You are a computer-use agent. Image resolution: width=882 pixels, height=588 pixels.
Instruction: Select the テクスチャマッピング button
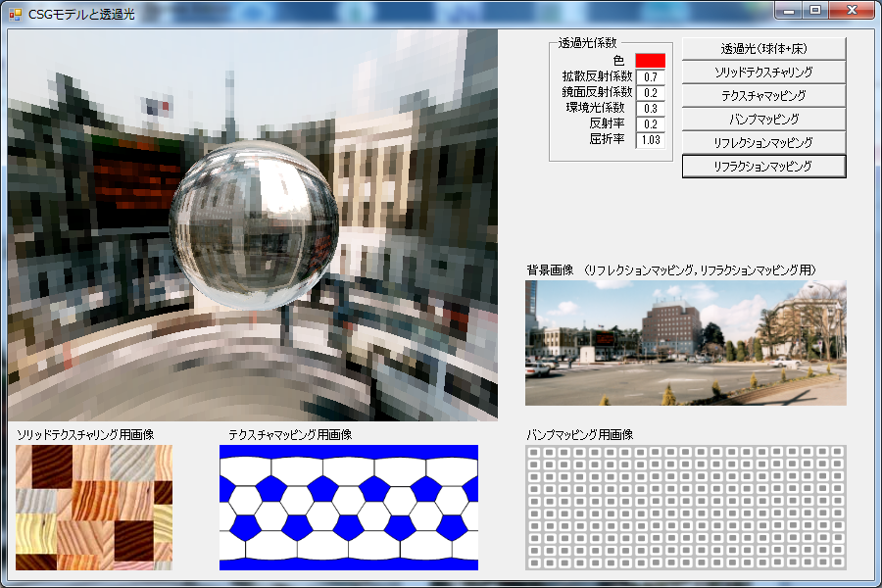click(x=763, y=96)
